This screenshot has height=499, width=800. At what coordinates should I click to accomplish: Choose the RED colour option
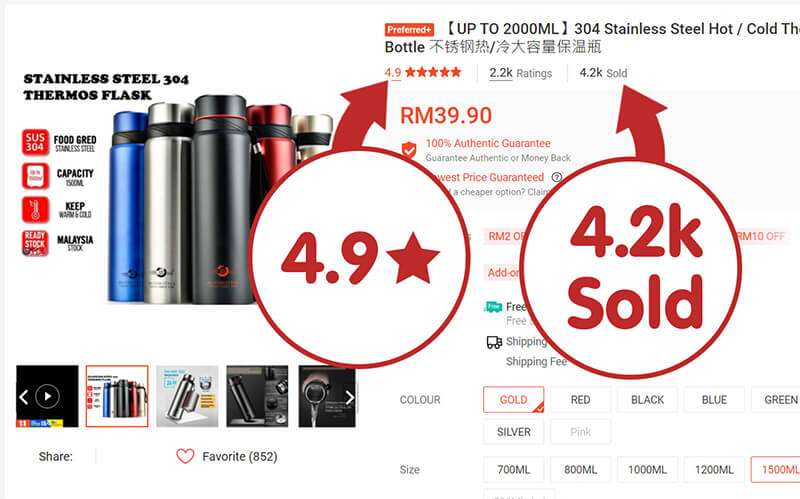click(580, 400)
